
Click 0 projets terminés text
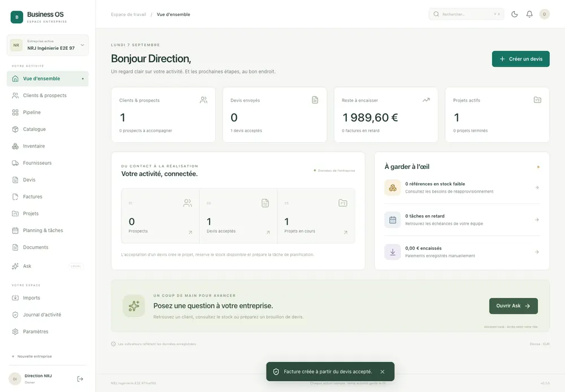click(470, 131)
